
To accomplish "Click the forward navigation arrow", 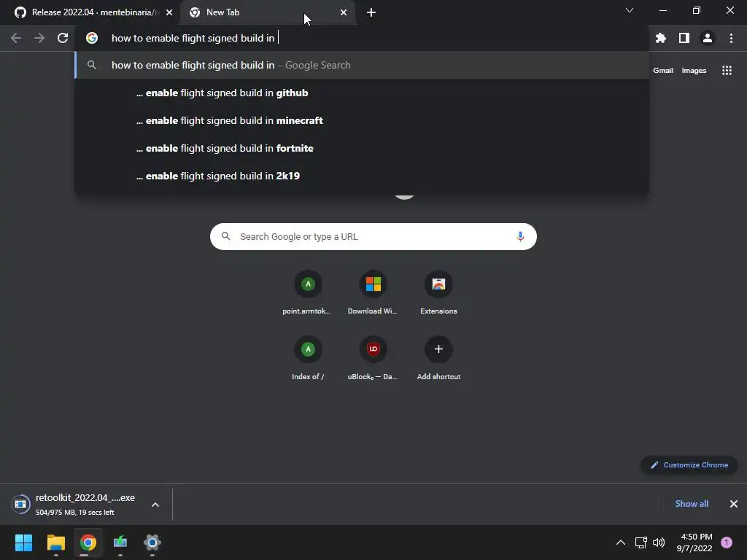I will pos(39,38).
